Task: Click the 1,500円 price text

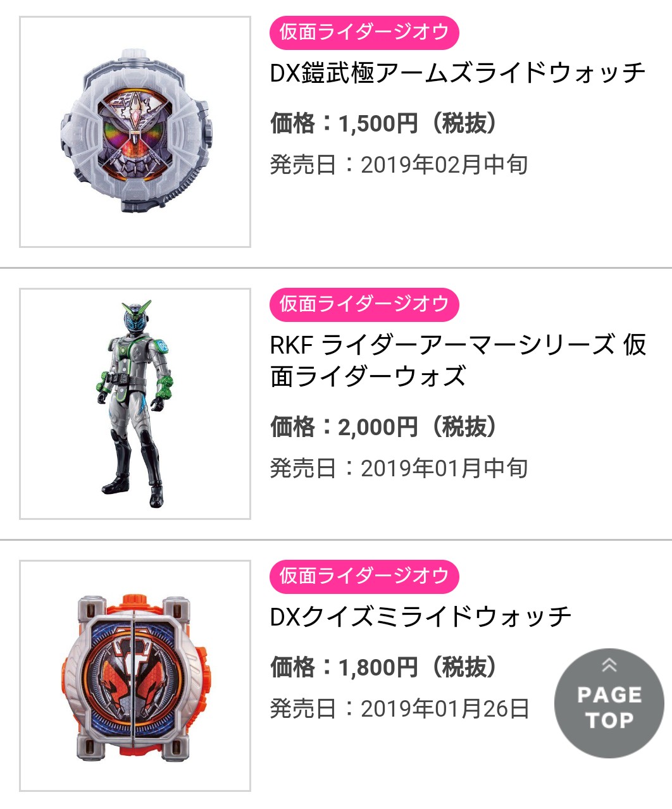Action: (x=378, y=123)
